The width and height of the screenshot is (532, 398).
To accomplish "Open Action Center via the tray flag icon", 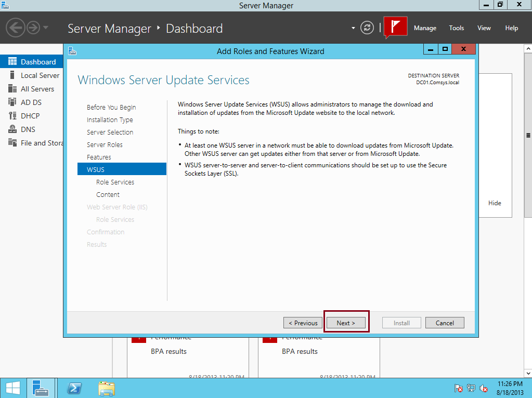I will pyautogui.click(x=458, y=388).
